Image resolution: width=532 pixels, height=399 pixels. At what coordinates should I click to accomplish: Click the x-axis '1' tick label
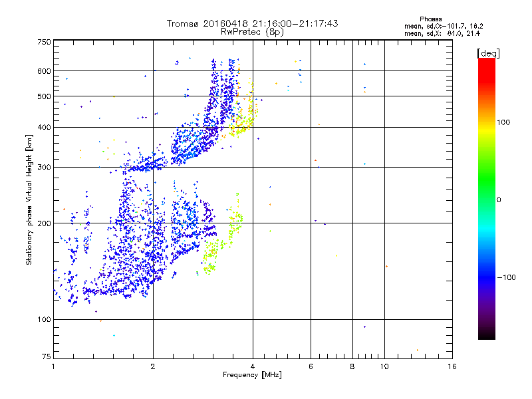53,366
